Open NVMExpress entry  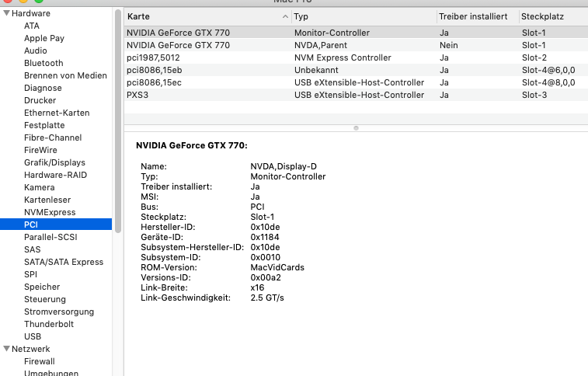pyautogui.click(x=50, y=212)
